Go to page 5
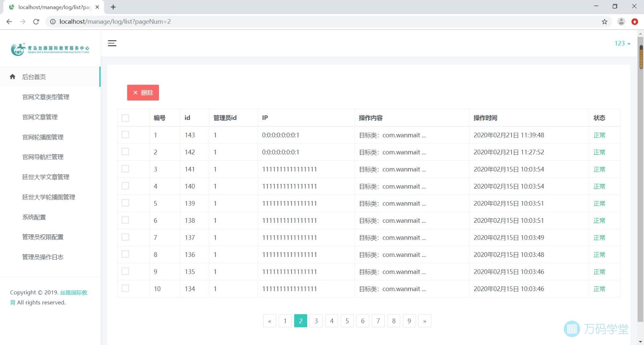The height and width of the screenshot is (345, 644). coord(347,321)
